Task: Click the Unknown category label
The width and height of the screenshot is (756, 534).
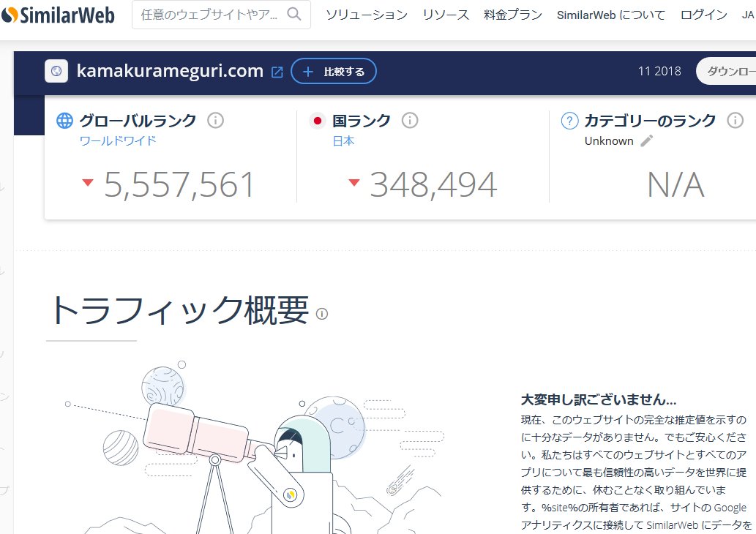Action: click(609, 140)
